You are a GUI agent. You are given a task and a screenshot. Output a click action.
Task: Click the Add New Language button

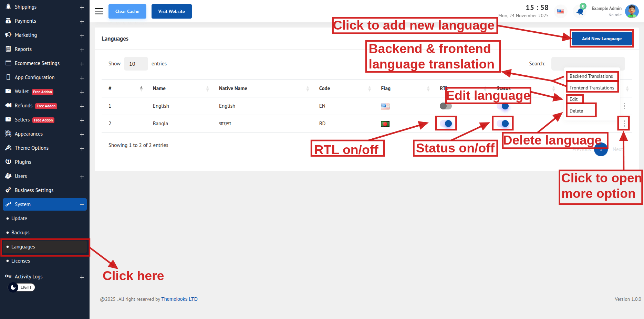(x=601, y=39)
